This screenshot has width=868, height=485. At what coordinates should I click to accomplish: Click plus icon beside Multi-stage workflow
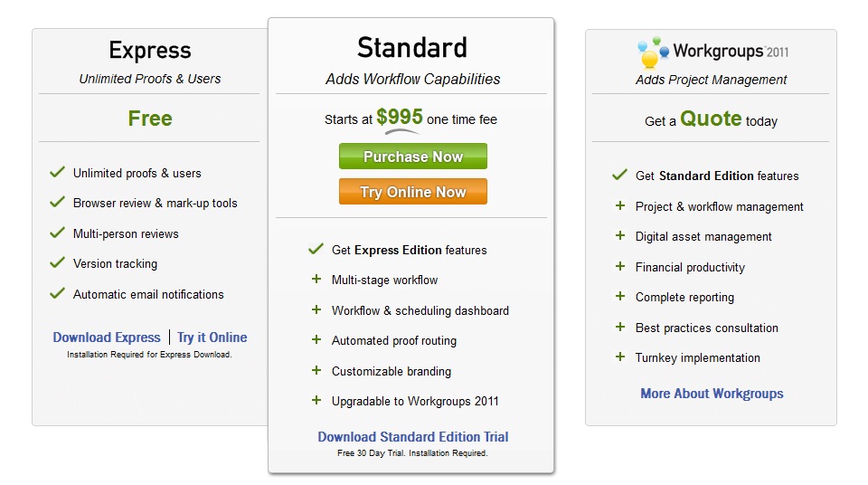[316, 279]
